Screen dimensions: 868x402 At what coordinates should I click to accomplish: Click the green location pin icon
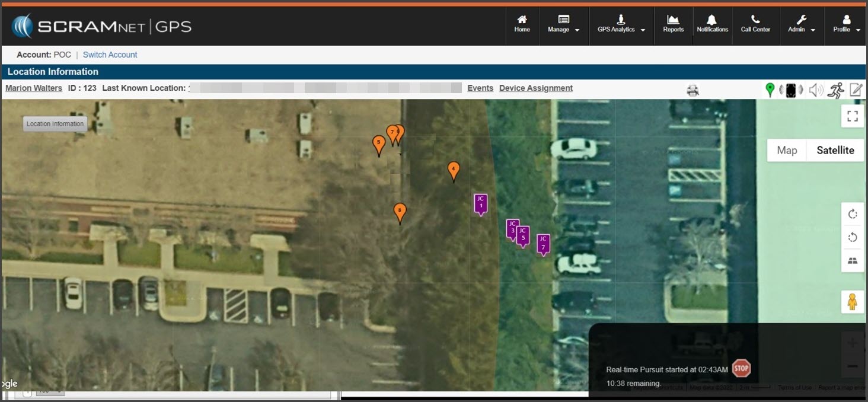coord(770,90)
